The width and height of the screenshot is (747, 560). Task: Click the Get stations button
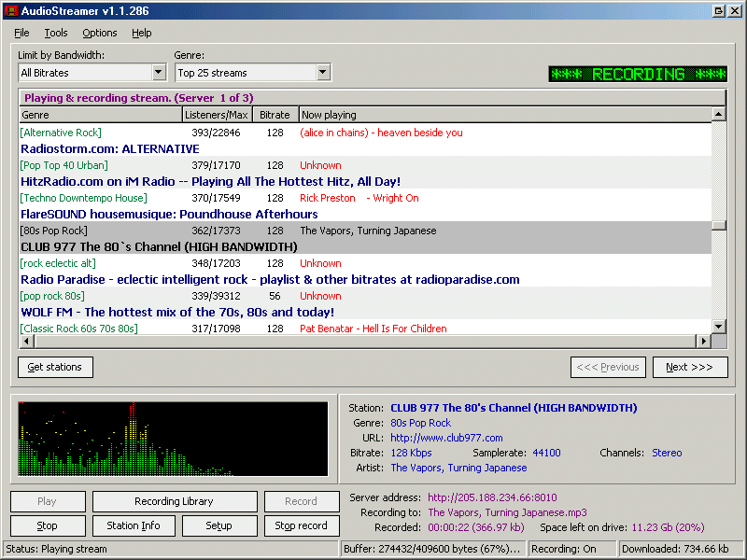click(55, 367)
